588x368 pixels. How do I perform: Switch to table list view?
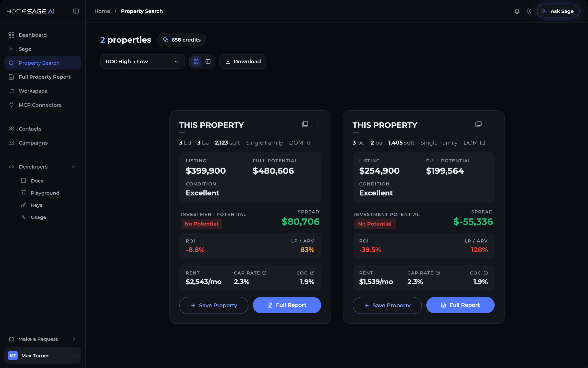pos(208,61)
